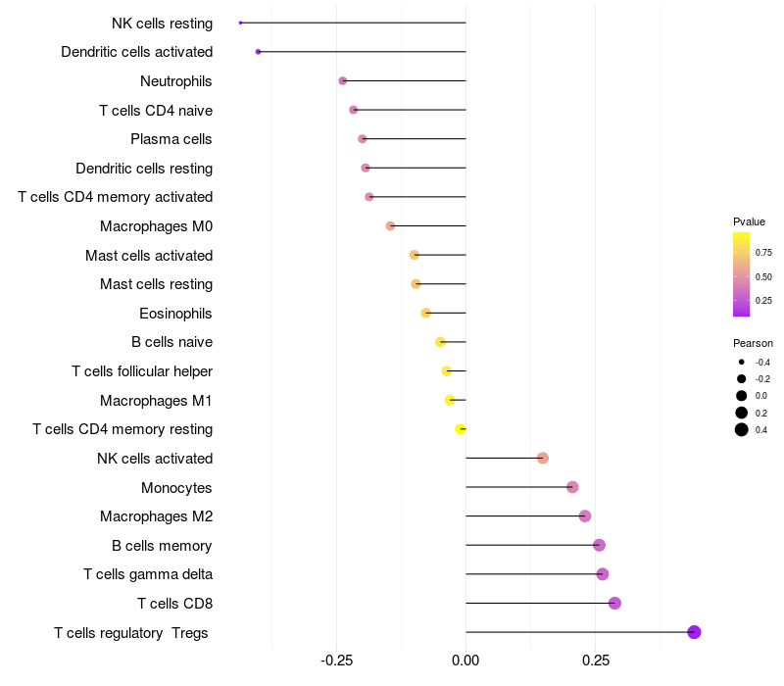Click the B cells memory data point

click(599, 545)
